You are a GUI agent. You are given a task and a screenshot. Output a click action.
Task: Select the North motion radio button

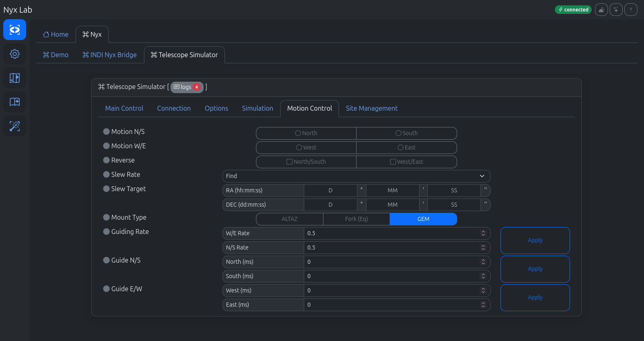[298, 133]
